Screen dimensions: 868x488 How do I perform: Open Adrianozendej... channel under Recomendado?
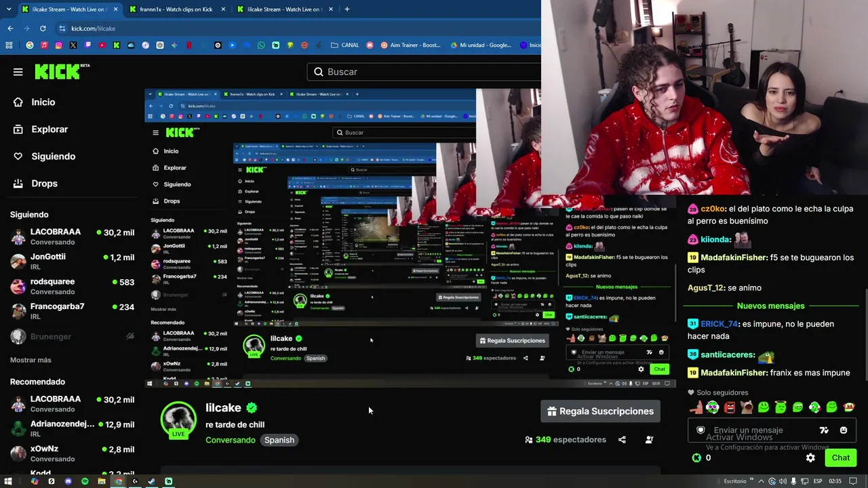point(72,428)
